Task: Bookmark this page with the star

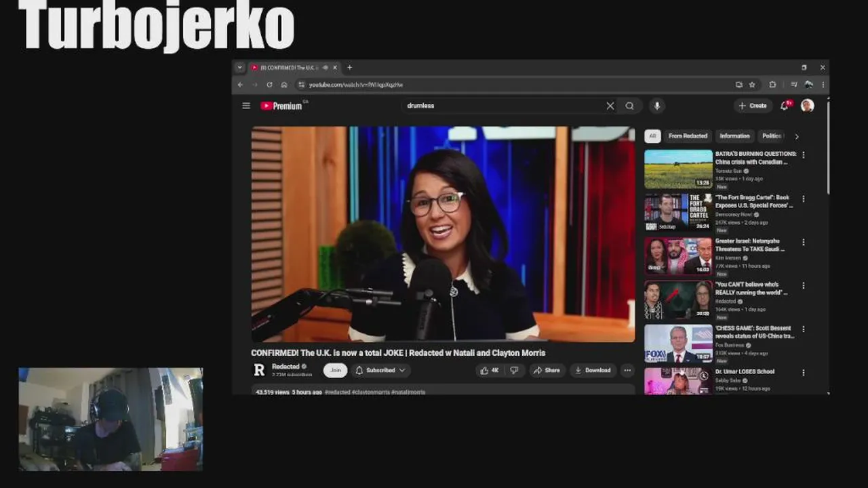Action: [752, 85]
